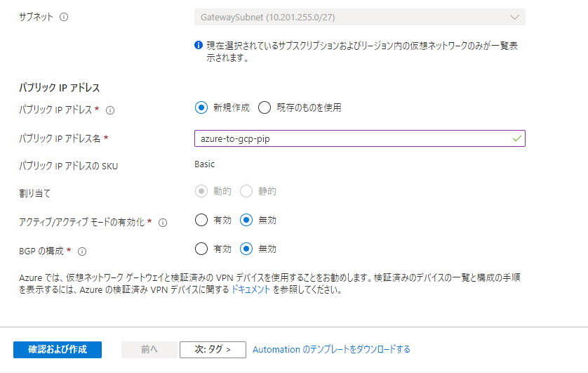The width and height of the screenshot is (588, 373).
Task: Click chevron arrow on subnet dropdown
Action: (x=514, y=18)
